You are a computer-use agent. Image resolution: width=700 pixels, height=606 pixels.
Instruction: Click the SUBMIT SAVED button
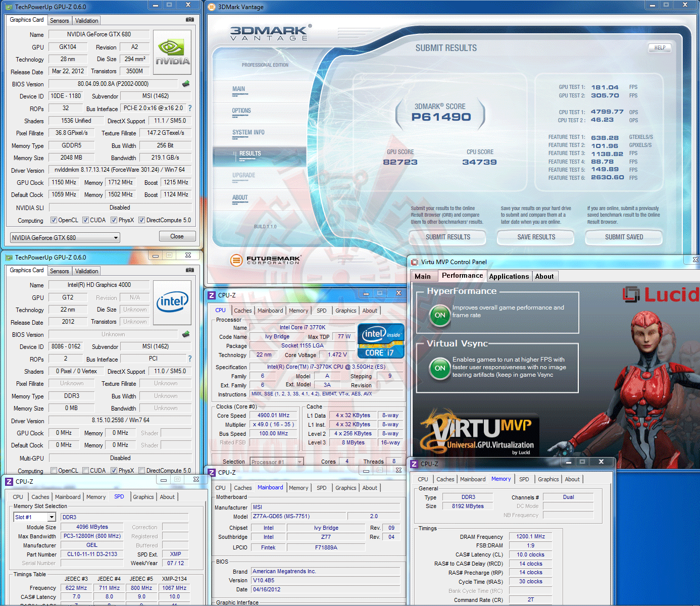(x=624, y=237)
